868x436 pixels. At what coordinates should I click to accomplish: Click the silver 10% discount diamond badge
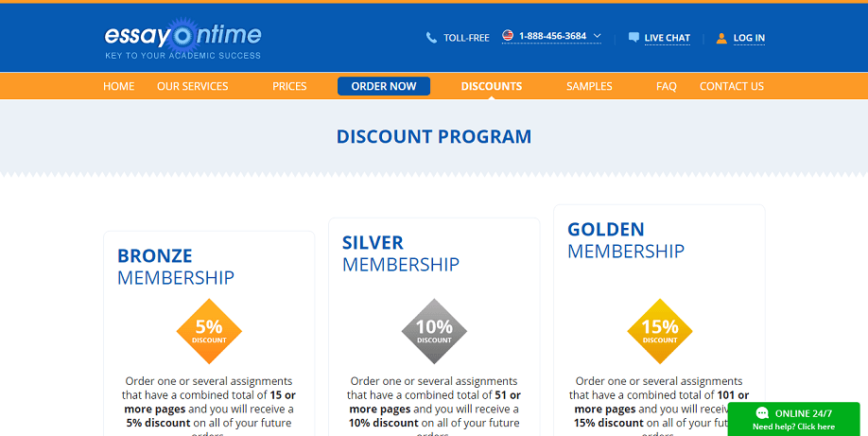click(434, 331)
